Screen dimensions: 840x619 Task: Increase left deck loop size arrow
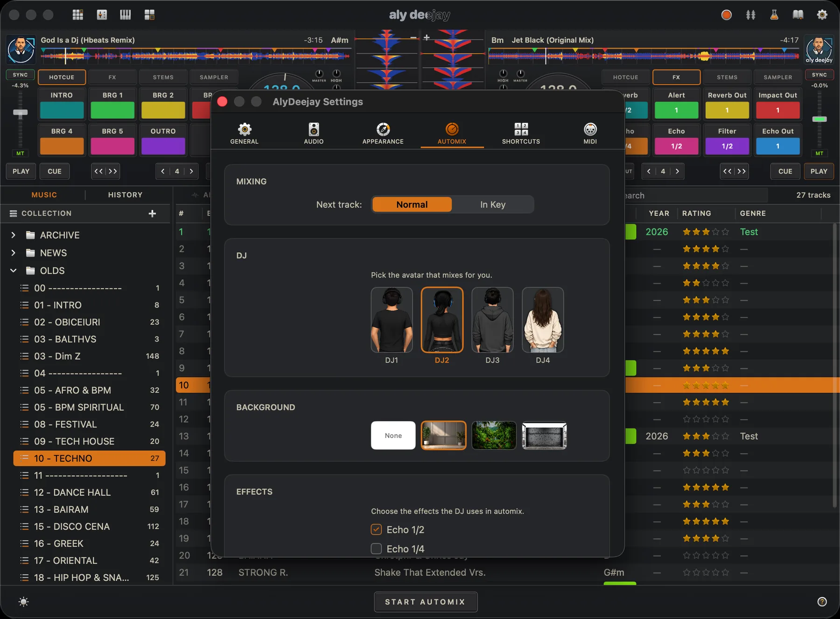pyautogui.click(x=191, y=171)
